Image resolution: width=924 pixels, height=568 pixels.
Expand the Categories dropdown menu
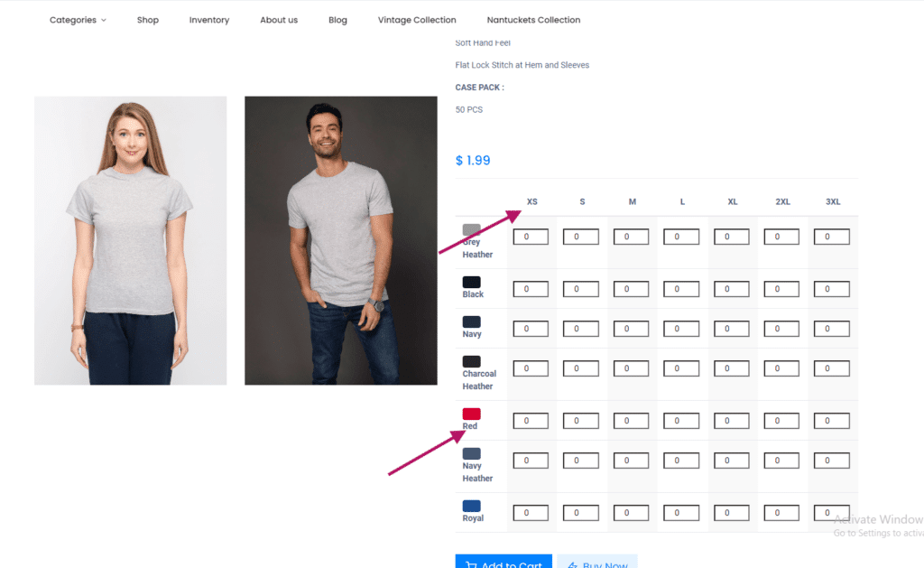[x=77, y=20]
